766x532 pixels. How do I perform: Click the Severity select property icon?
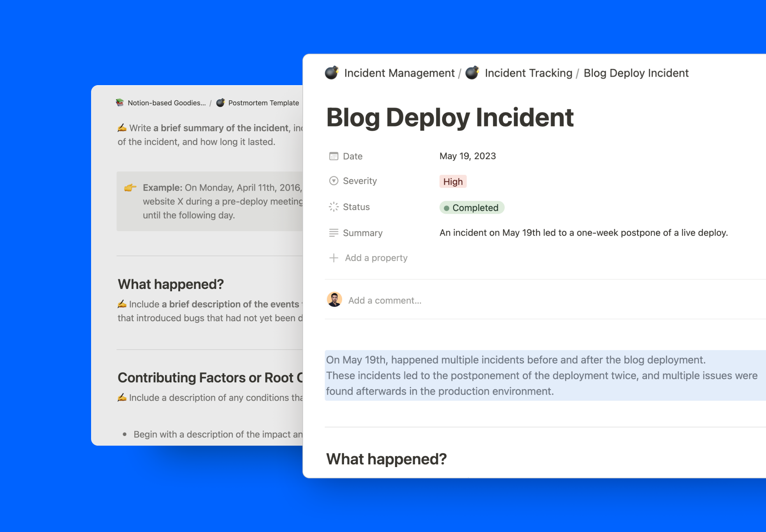tap(334, 181)
